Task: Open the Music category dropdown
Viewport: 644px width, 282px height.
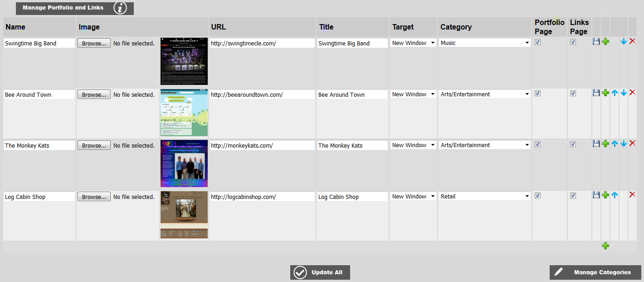Action: click(x=484, y=43)
